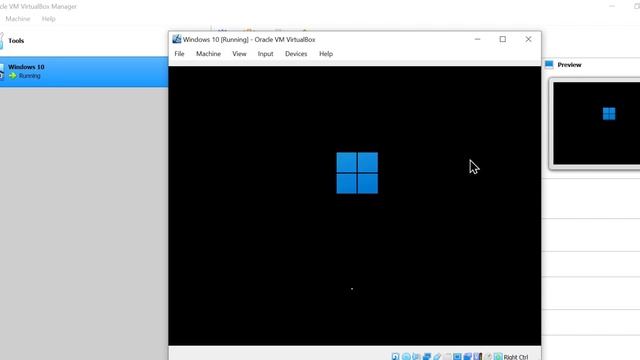
Task: Click the USB devices indicator icon
Action: (x=437, y=357)
